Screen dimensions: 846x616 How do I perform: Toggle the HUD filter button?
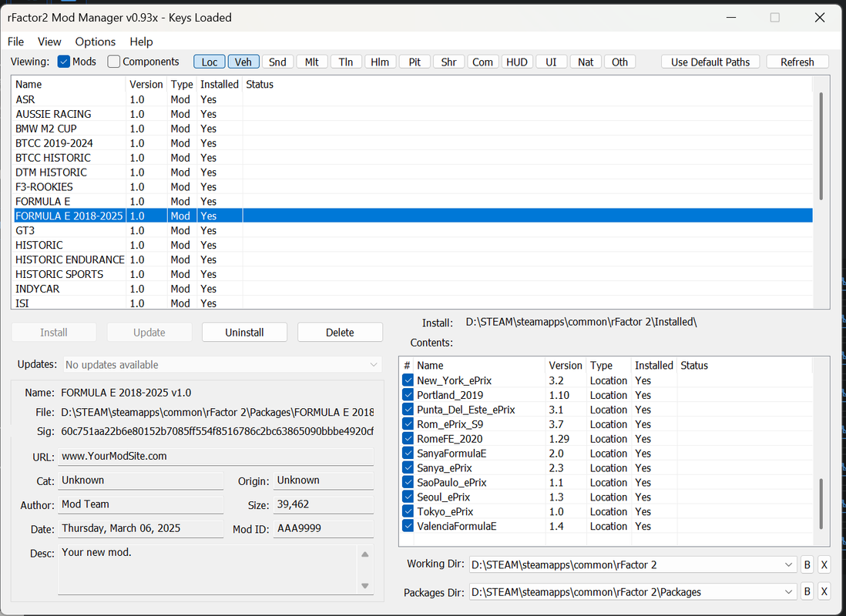[517, 62]
